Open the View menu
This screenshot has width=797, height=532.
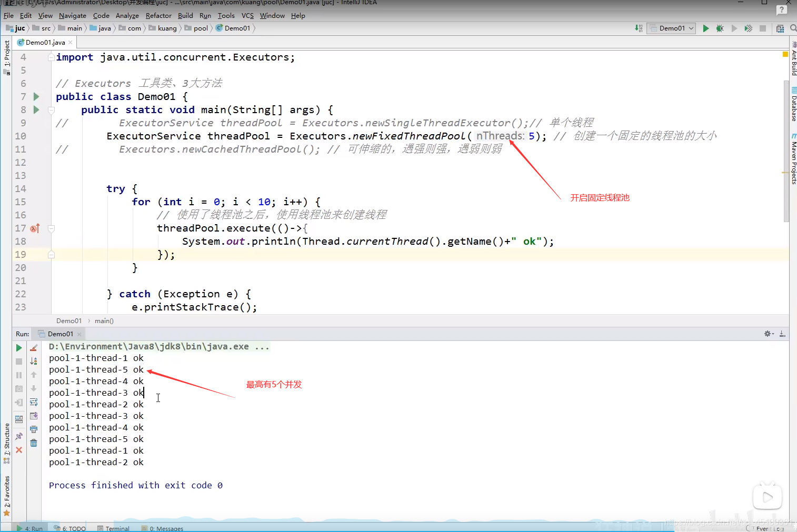coord(45,15)
